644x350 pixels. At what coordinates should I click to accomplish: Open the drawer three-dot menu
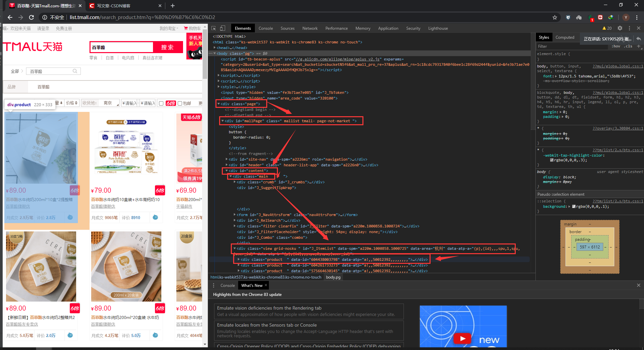[214, 286]
